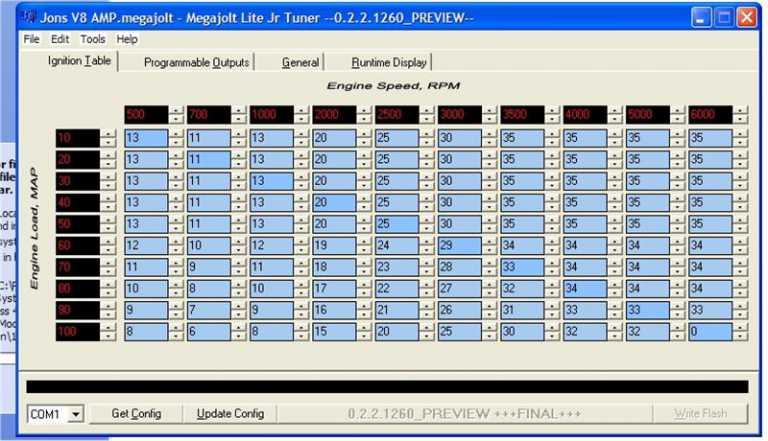Expand the COM1 port dropdown
Viewport: 768px width, 441px height.
click(x=76, y=414)
